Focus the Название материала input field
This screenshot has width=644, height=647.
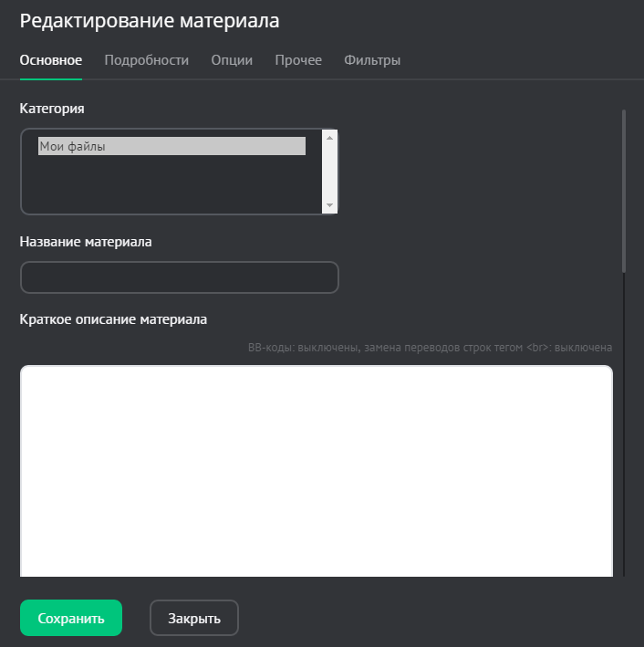tap(179, 277)
